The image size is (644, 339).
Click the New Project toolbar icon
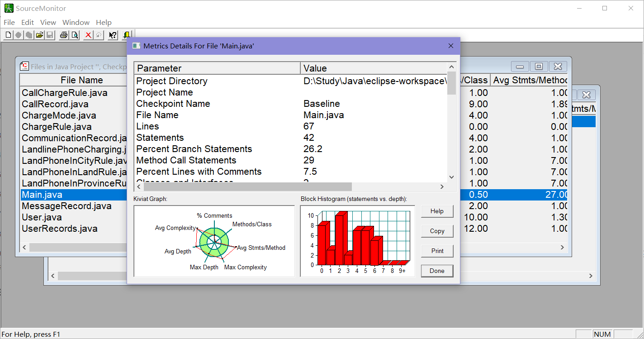(8, 35)
